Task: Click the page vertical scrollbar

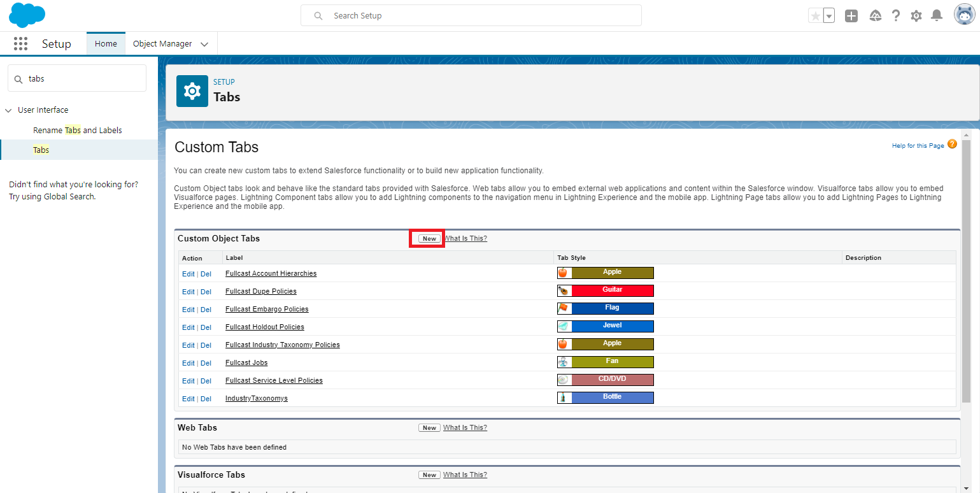Action: coord(966,271)
